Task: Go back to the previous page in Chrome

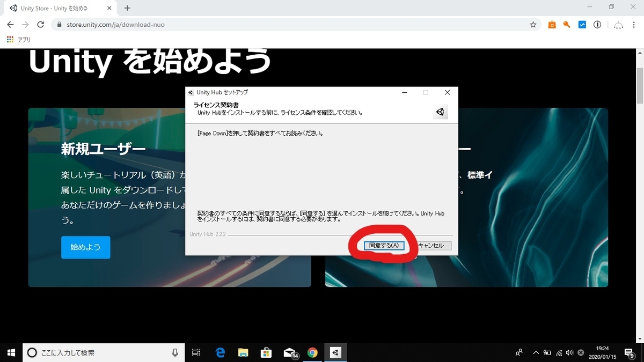Action: pyautogui.click(x=10, y=25)
